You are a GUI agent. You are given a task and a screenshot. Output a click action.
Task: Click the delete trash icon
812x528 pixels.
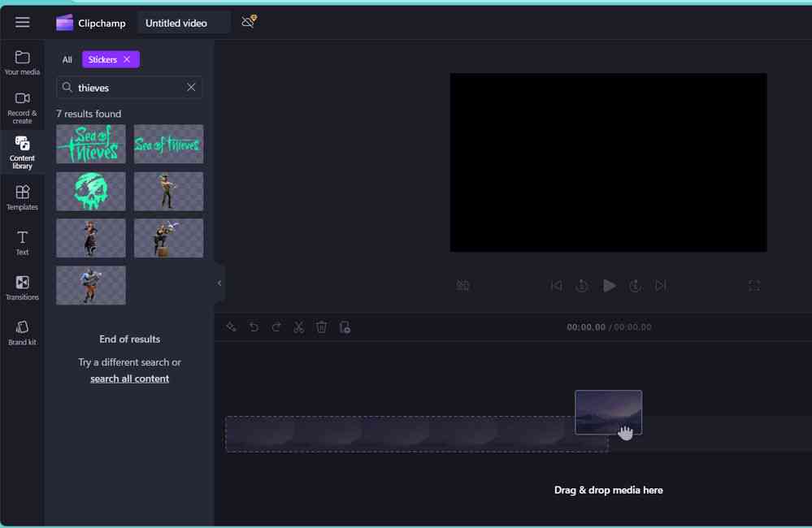[322, 327]
